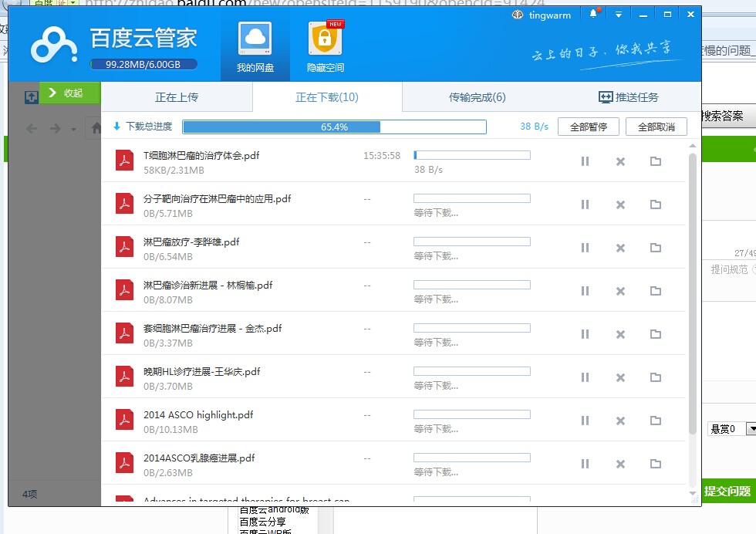The height and width of the screenshot is (534, 756).
Task: Pause the 分子靶向治疗 download
Action: (x=585, y=205)
